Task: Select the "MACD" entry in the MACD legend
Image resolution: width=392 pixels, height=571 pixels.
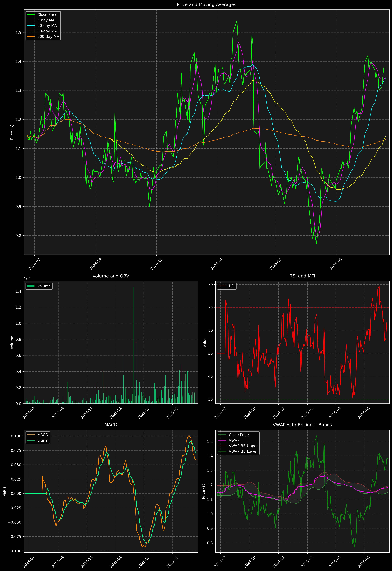Action: click(43, 435)
